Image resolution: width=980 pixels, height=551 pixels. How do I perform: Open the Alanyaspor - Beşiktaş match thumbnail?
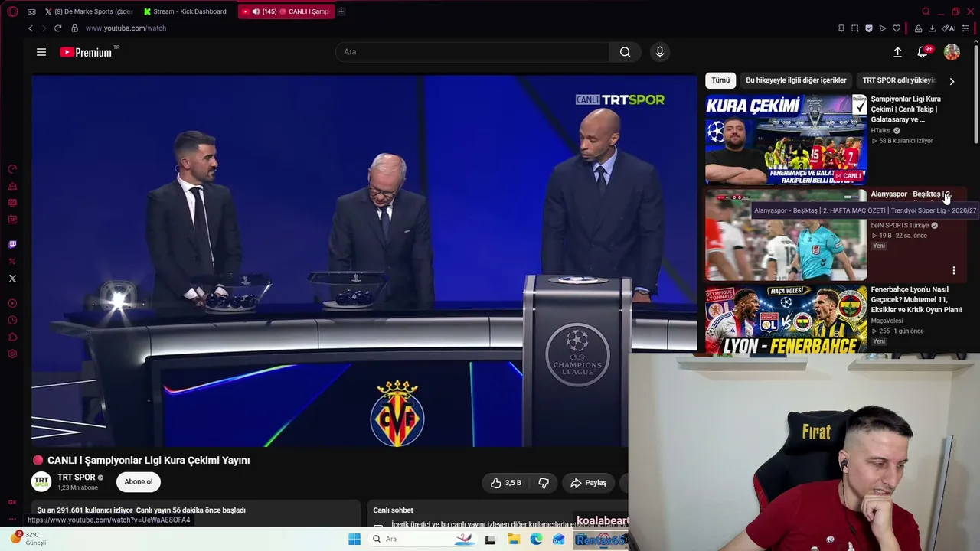pos(786,235)
